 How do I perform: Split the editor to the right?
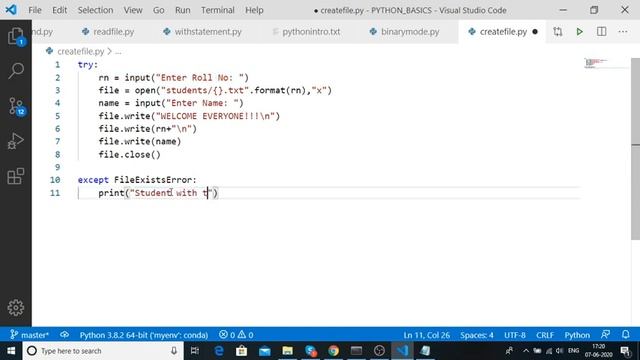(x=601, y=31)
